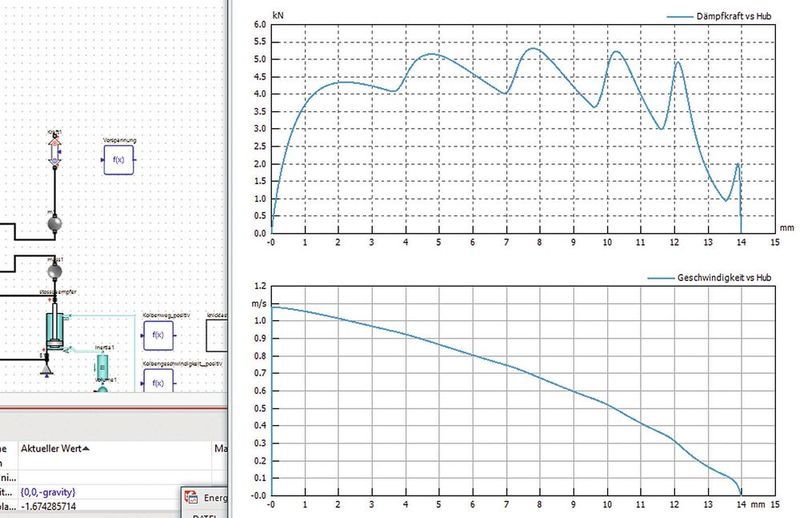Select the Kolbengeschwindigkeit_positiv f(x) block
Viewport: 800px width, 518px height.
click(x=158, y=381)
